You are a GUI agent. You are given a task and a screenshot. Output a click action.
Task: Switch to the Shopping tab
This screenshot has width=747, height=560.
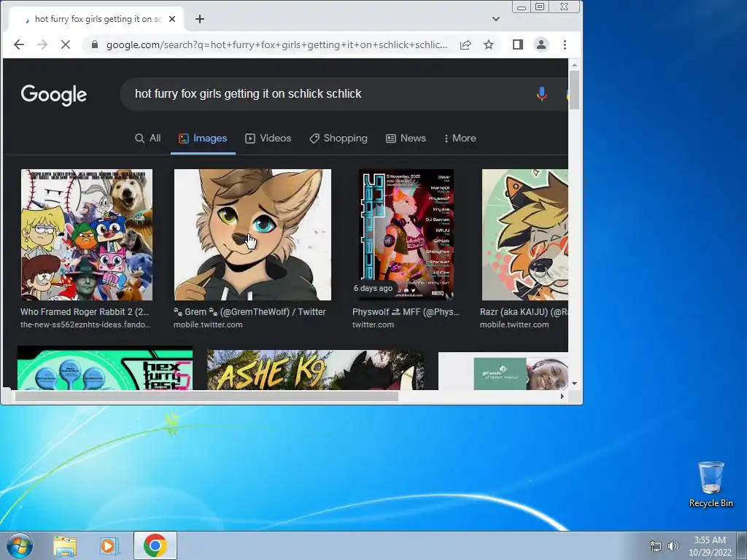(x=338, y=138)
